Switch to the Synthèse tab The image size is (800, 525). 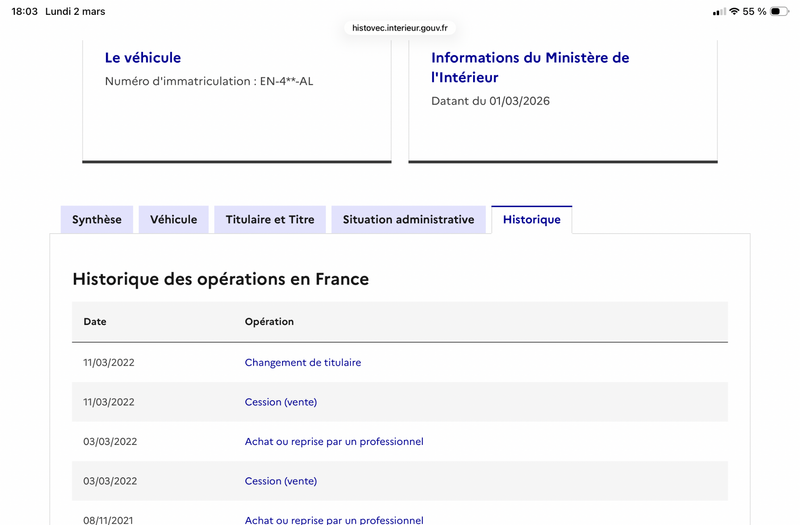click(96, 220)
